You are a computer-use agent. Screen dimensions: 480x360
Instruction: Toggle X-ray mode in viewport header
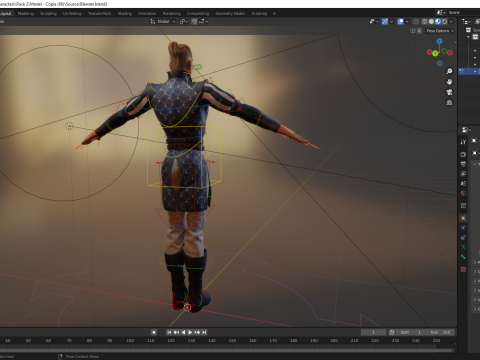coord(416,22)
